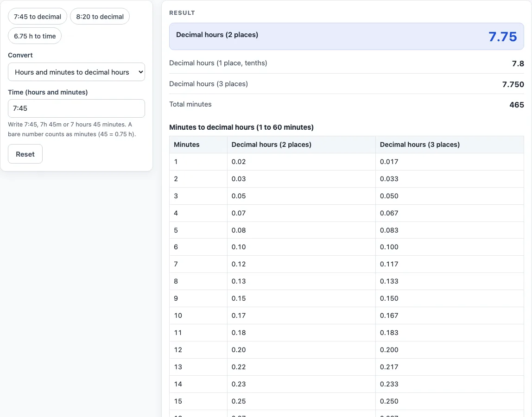Select the 465 total minutes value
The width and height of the screenshot is (532, 417).
coord(516,105)
